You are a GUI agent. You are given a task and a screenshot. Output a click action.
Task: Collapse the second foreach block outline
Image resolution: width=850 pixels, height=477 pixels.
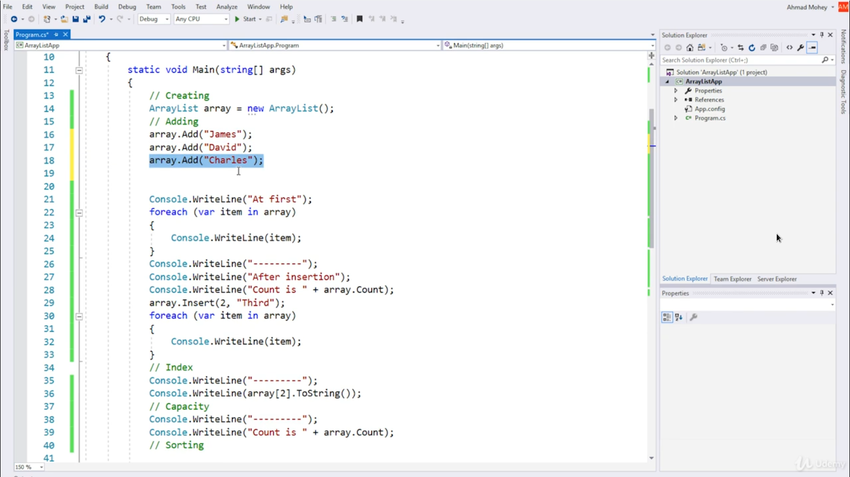click(79, 316)
